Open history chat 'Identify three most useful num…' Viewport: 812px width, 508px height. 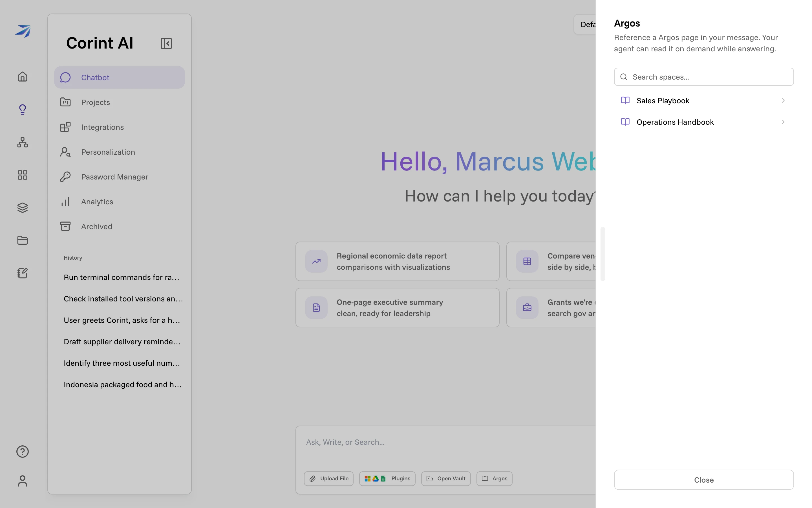click(x=122, y=363)
